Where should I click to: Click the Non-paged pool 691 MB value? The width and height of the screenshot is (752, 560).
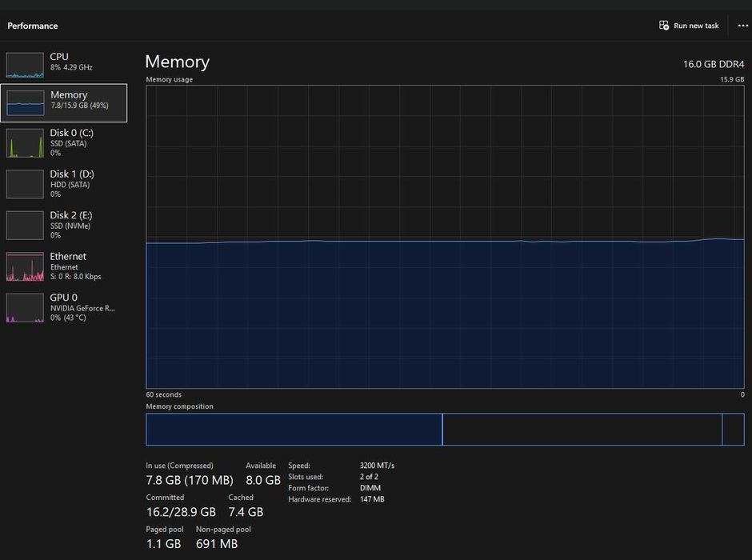217,544
